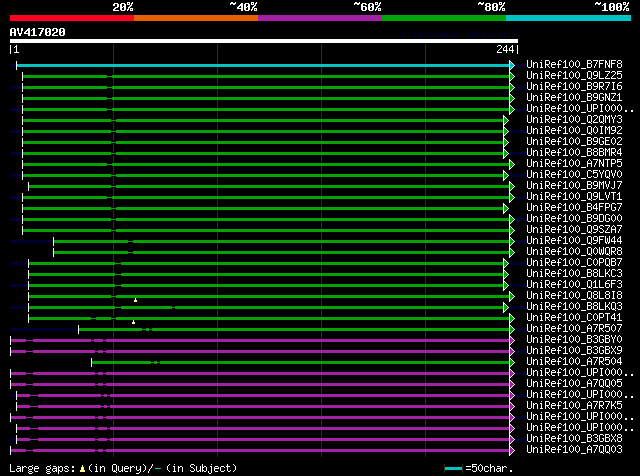The height and width of the screenshot is (476, 640).
Task: Click the orange ~40% identity legend segment
Action: tap(195, 18)
